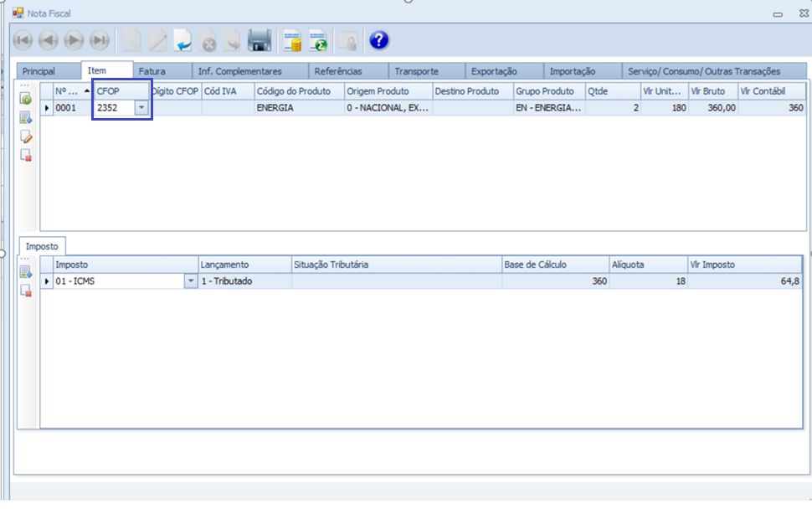Delete item with red X icon in items grid
Image resolution: width=812 pixels, height=509 pixels.
[26, 155]
